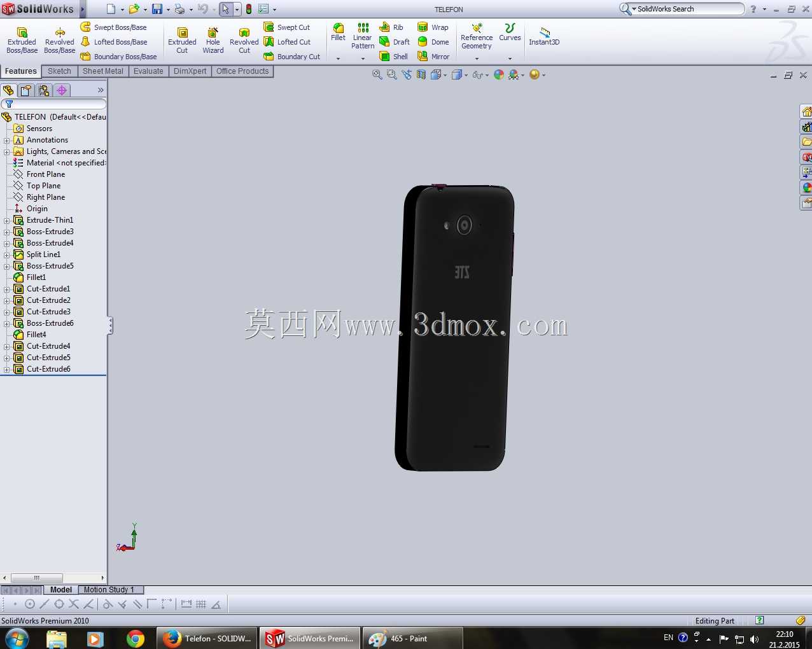Select the Shell feature tool
812x649 pixels.
tap(393, 57)
